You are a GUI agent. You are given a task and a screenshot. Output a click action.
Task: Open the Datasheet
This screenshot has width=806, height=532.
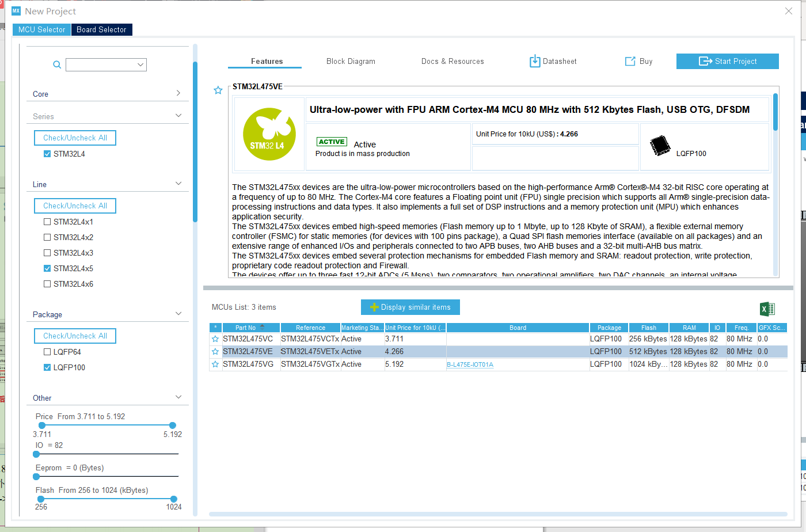pos(553,61)
